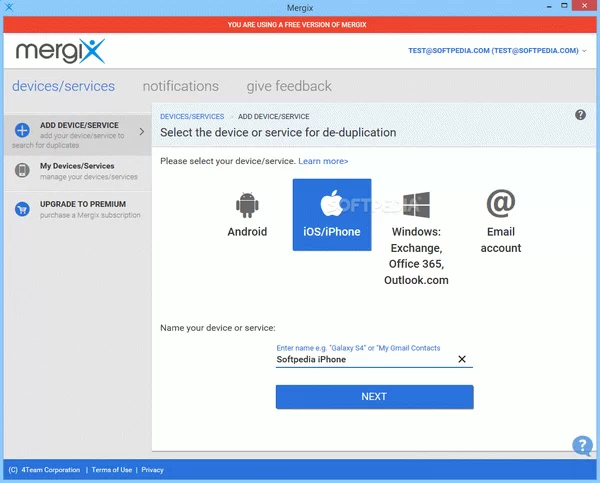Clear the device name field with X

pos(462,359)
